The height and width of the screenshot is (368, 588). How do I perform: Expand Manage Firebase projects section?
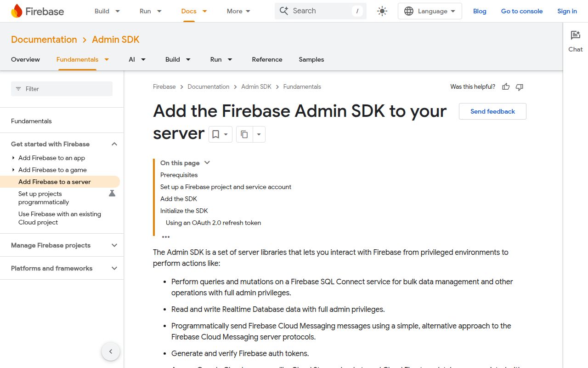[x=114, y=245]
